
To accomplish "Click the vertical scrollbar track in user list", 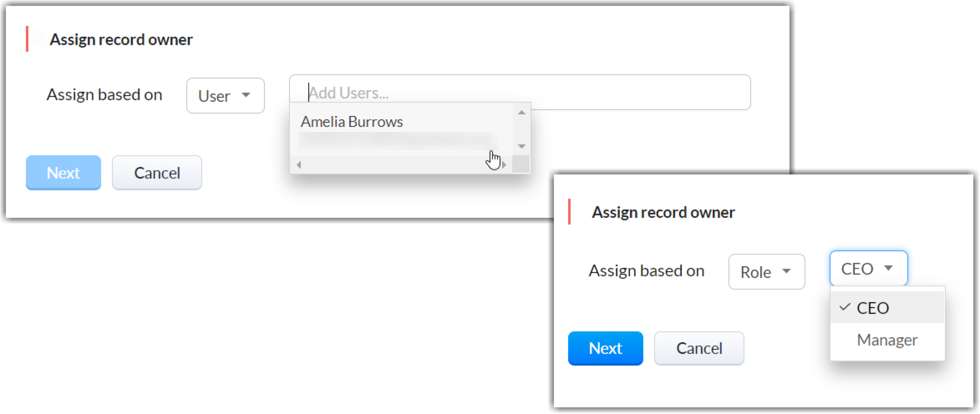I will tap(521, 129).
